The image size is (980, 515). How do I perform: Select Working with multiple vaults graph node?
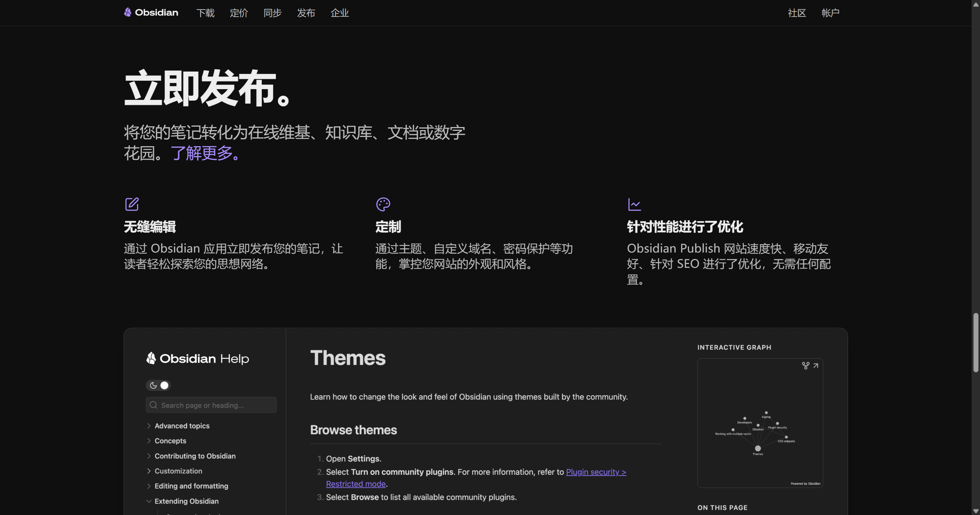(x=733, y=430)
